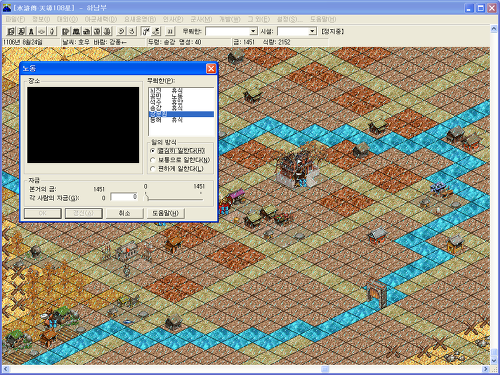Open the 시설 dropdown in the toolbar

(x=312, y=31)
